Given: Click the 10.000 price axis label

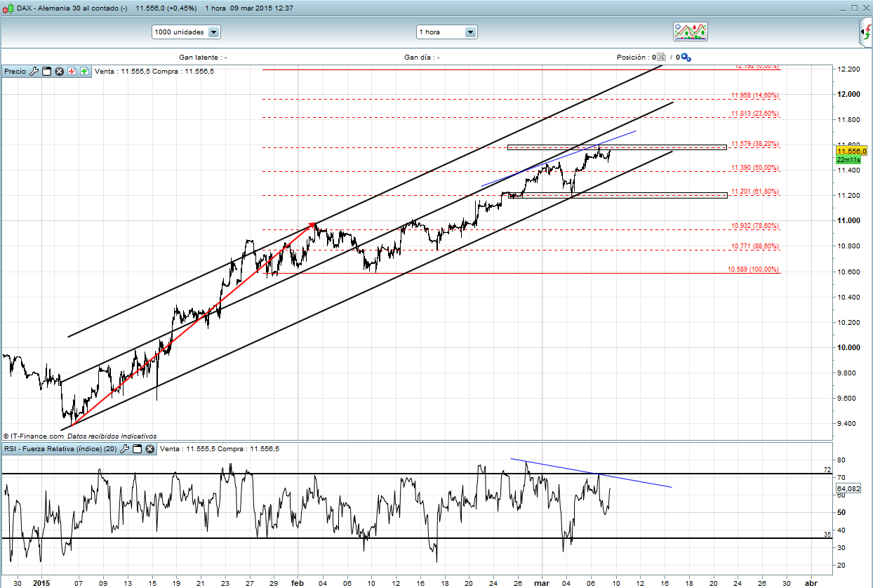Looking at the screenshot, I should click(848, 348).
